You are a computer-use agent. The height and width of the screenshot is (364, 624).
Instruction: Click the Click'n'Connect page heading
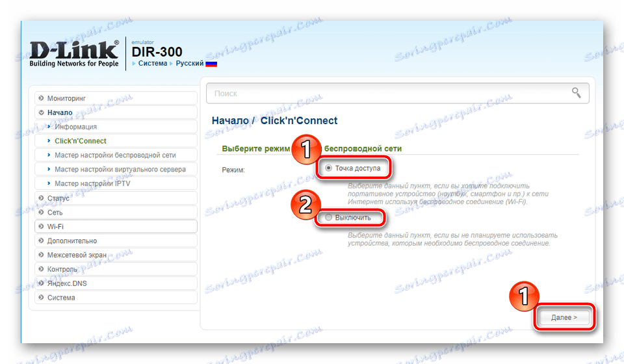tap(299, 120)
